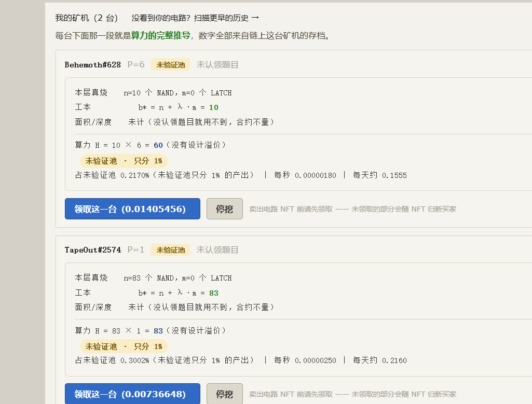The height and width of the screenshot is (404, 532).
Task: Select the TapeOut#2574 miner name
Action: 92,250
